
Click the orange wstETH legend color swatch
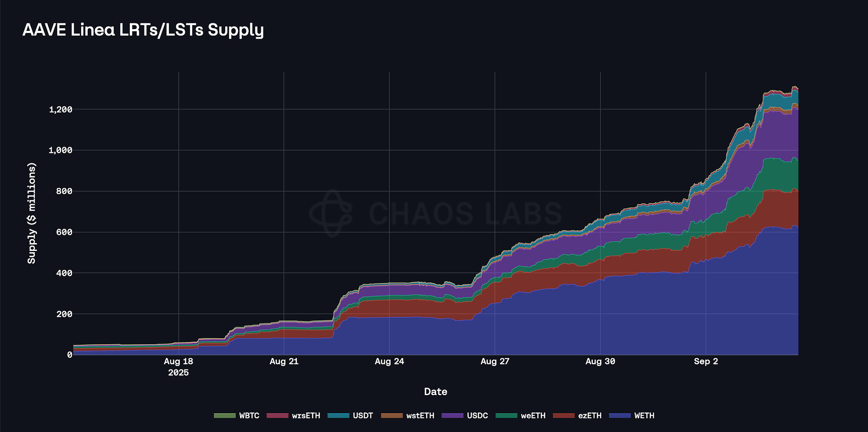coord(392,416)
